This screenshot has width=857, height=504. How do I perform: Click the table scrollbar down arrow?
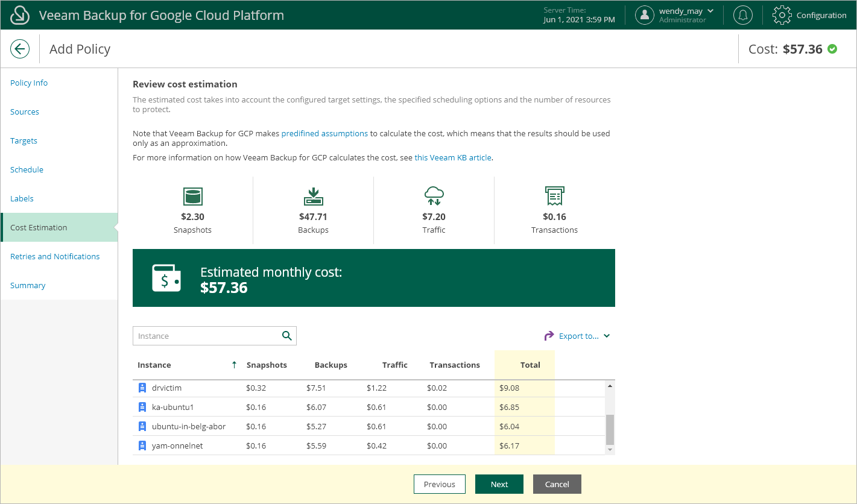[610, 449]
